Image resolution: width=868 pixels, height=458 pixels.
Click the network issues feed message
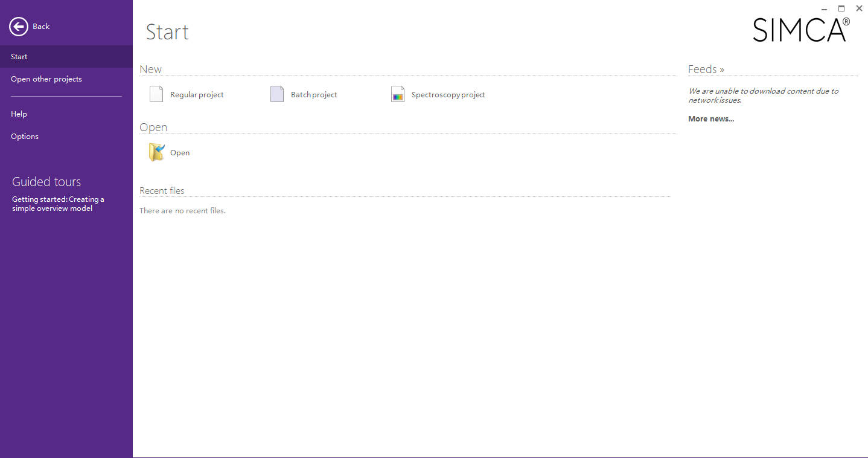(x=763, y=95)
